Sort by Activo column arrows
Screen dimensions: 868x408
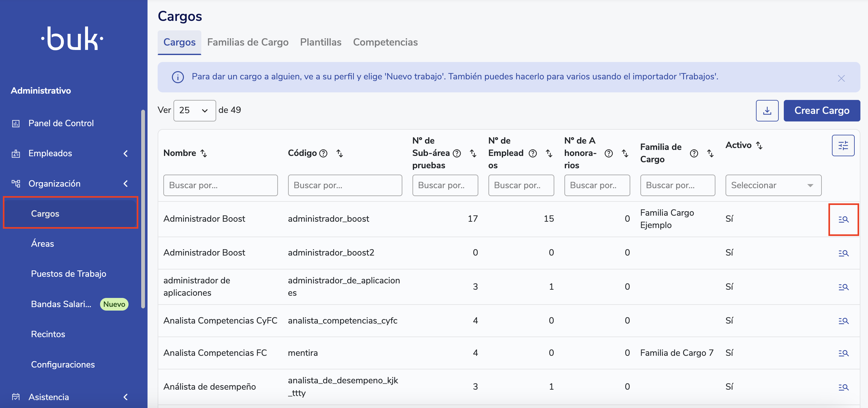click(759, 145)
